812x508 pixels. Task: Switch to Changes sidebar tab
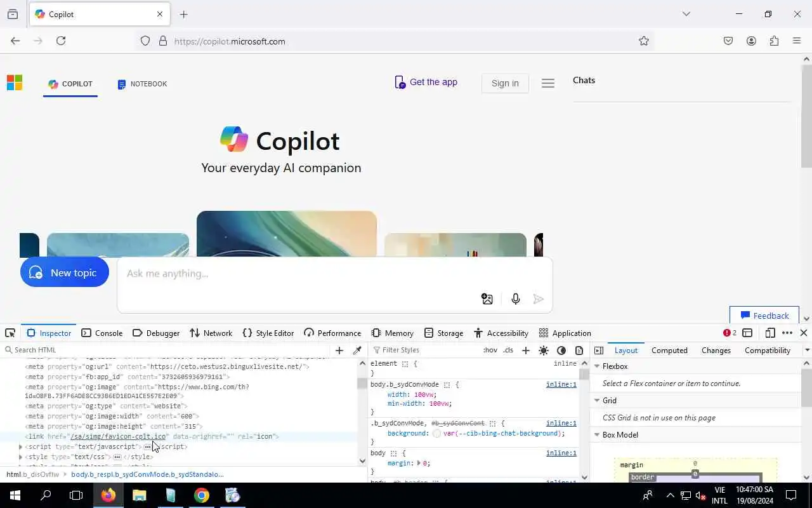pyautogui.click(x=716, y=350)
